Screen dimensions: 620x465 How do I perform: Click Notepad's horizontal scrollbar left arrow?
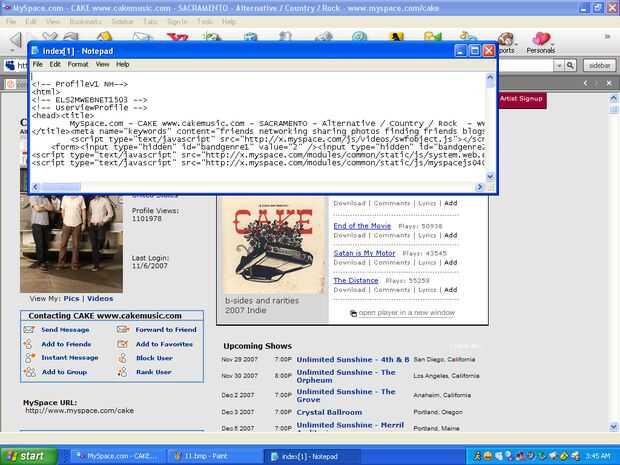click(36, 187)
